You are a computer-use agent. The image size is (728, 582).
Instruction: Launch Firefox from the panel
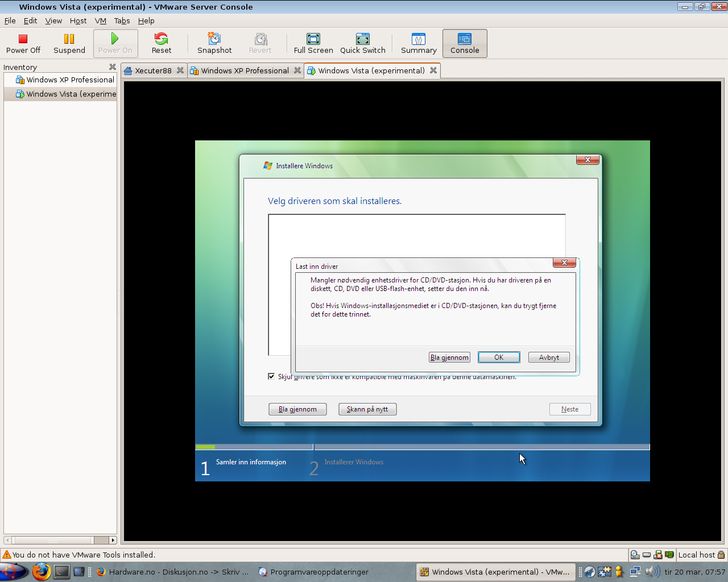tap(41, 572)
